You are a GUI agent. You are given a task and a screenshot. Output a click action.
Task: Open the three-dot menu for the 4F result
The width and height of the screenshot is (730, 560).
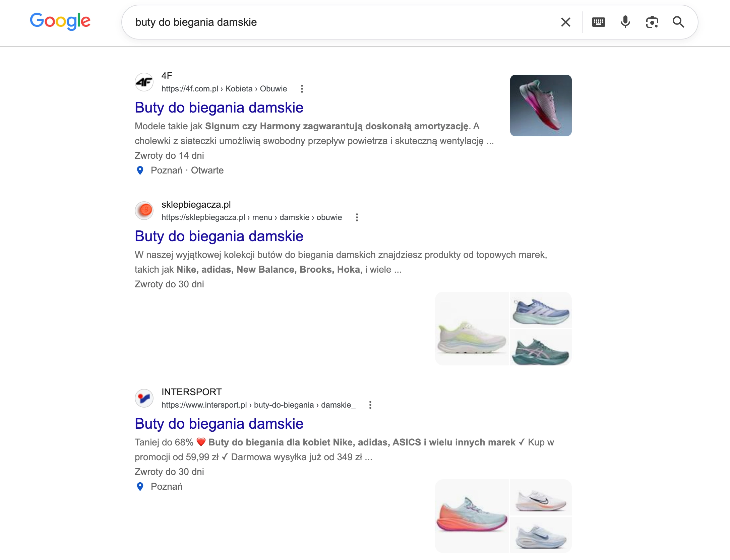(x=302, y=89)
